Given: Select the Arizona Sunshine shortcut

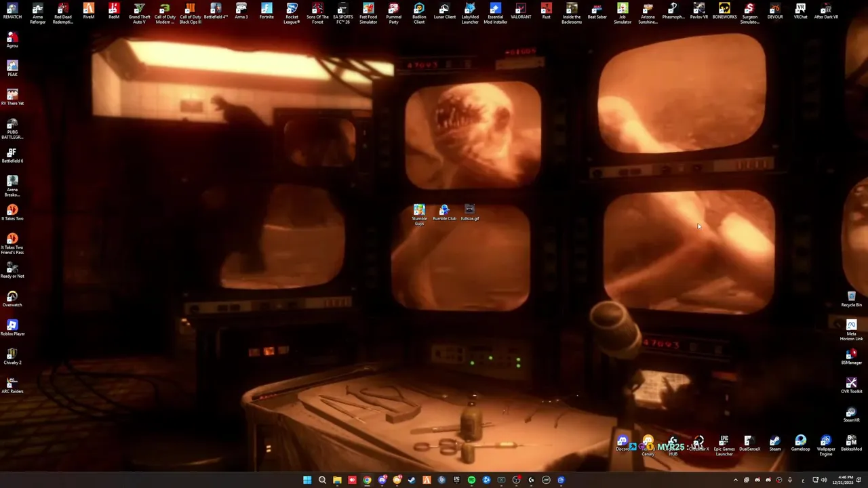Looking at the screenshot, I should coord(648,13).
